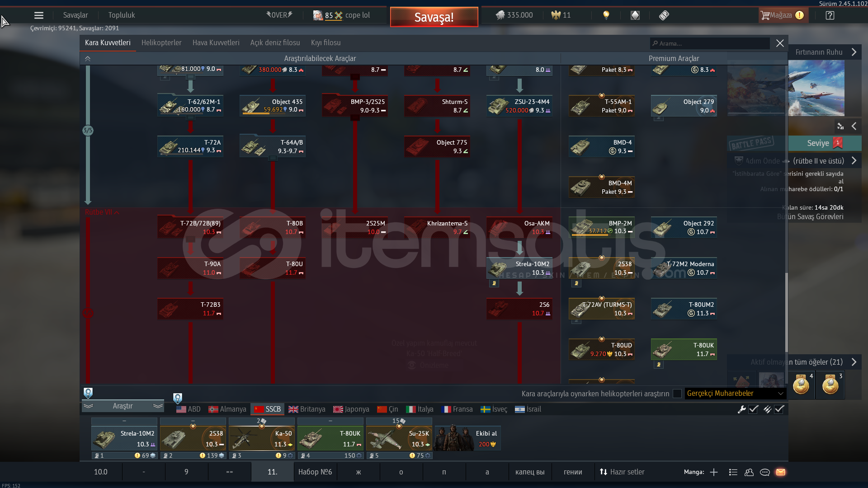Close the research tree with X
868x488 pixels.
click(780, 43)
